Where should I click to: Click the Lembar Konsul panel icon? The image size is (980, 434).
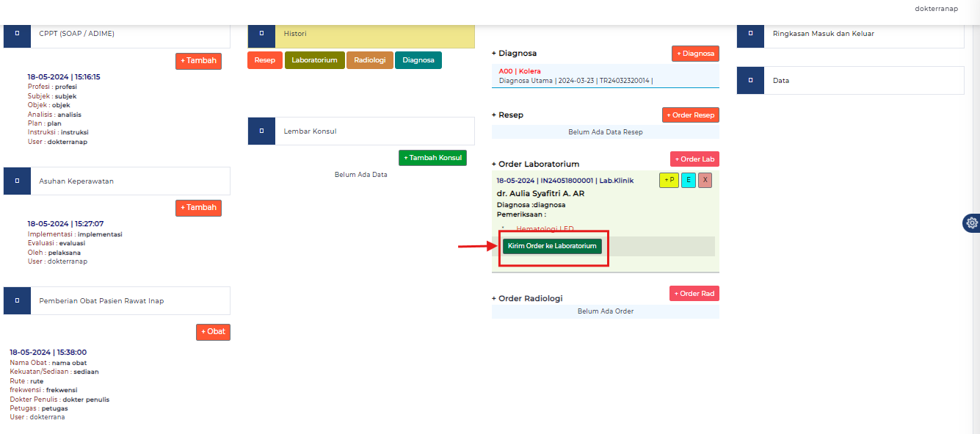261,131
